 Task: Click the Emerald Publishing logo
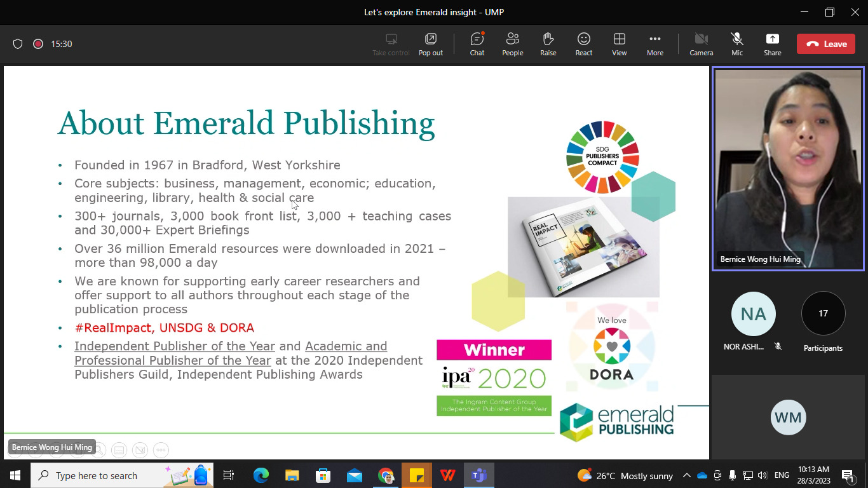[x=616, y=422]
